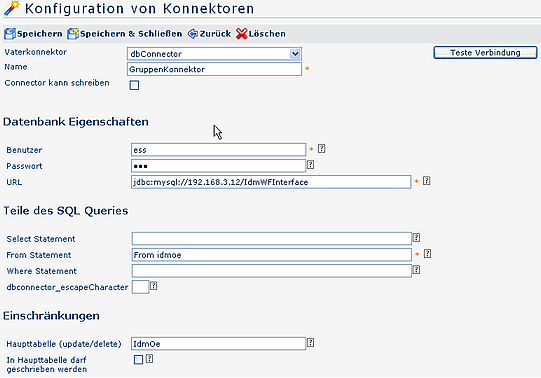The width and height of the screenshot is (541, 378).
Task: Open help icon for Select Statement
Action: point(416,237)
